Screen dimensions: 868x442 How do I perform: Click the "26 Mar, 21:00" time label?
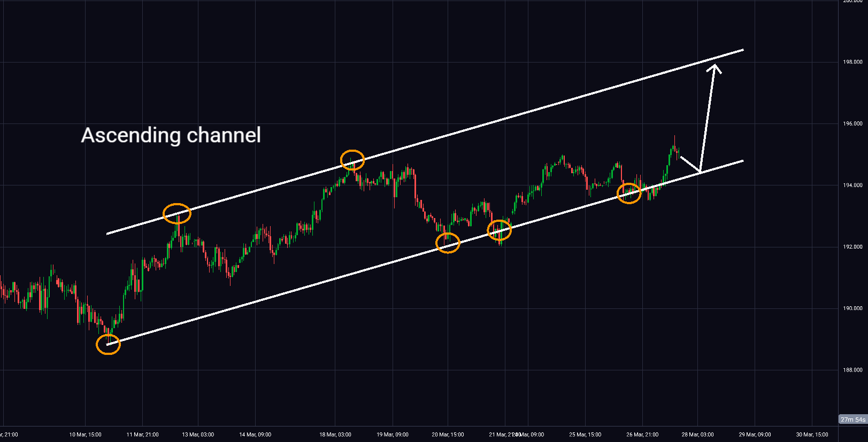(642, 435)
